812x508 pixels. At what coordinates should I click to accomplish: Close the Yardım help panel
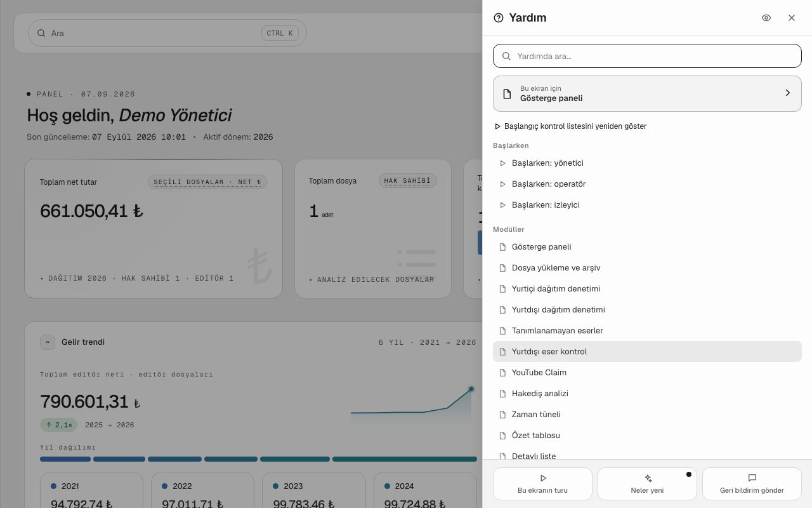(x=792, y=18)
